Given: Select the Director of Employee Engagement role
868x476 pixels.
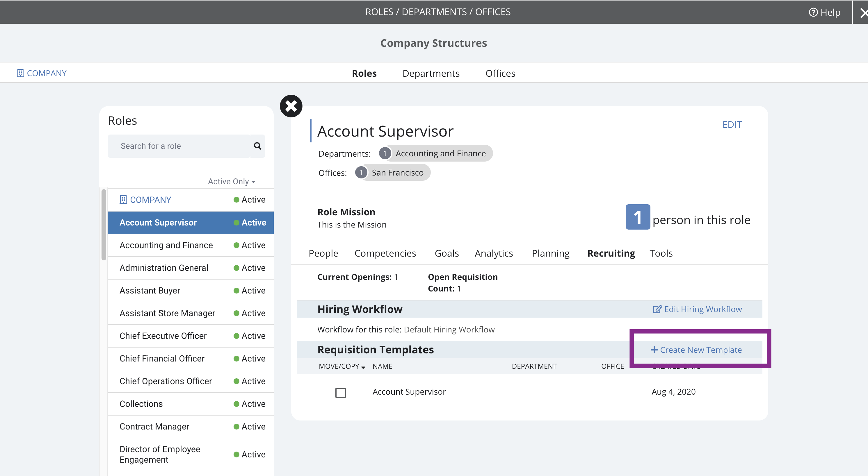Looking at the screenshot, I should [191, 454].
